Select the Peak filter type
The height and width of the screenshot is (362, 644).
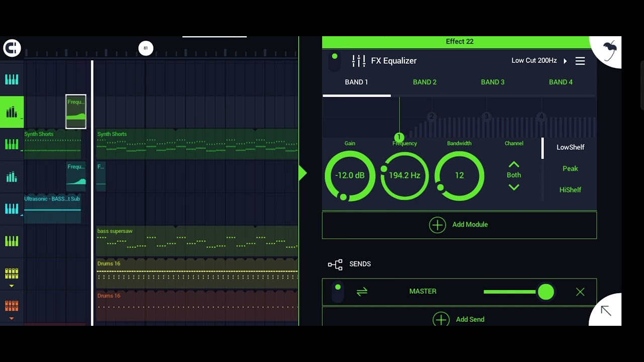point(570,168)
